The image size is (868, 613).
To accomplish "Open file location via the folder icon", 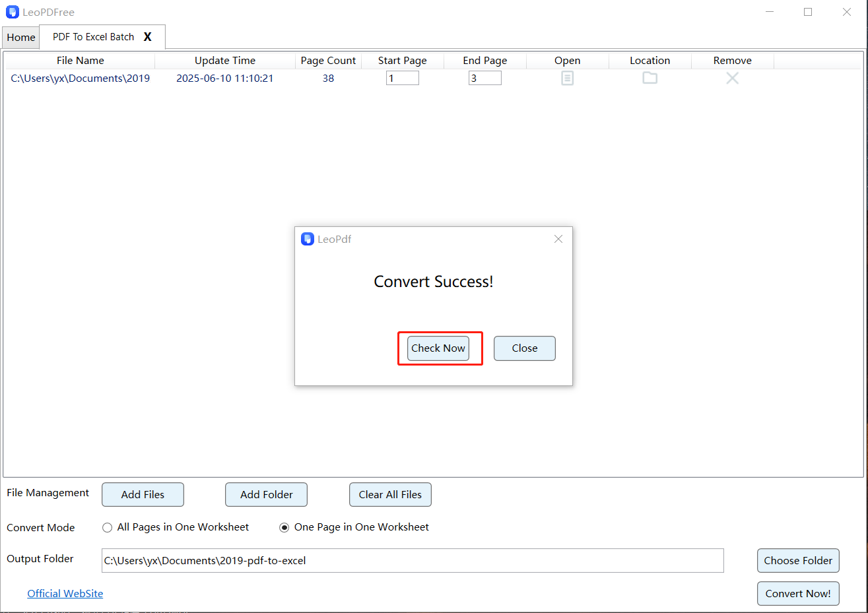I will point(650,77).
